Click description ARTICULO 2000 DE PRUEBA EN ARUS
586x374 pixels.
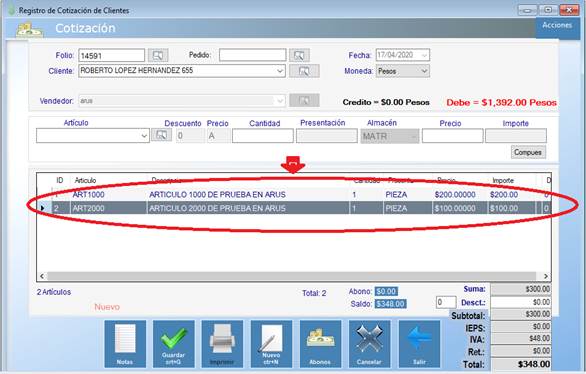click(217, 208)
